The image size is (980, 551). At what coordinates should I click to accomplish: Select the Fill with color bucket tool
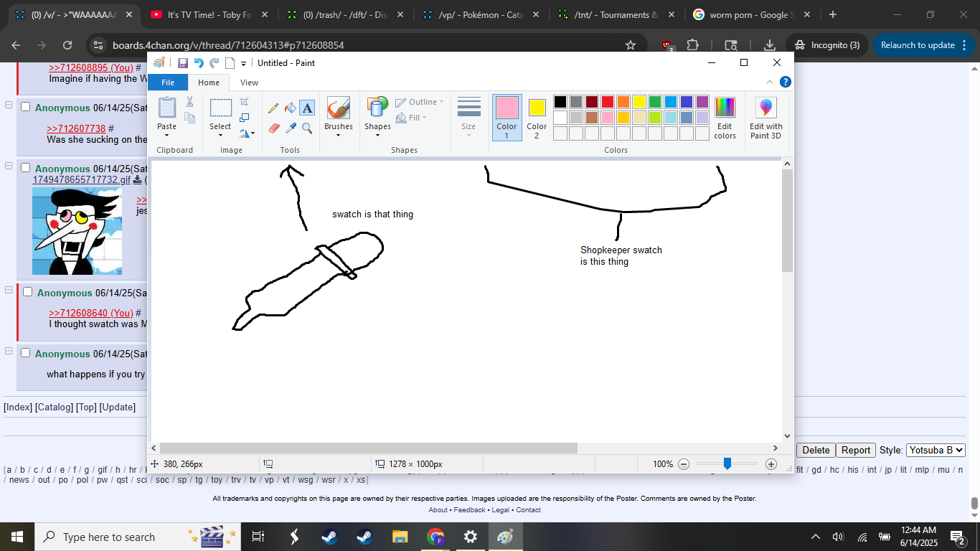(290, 108)
